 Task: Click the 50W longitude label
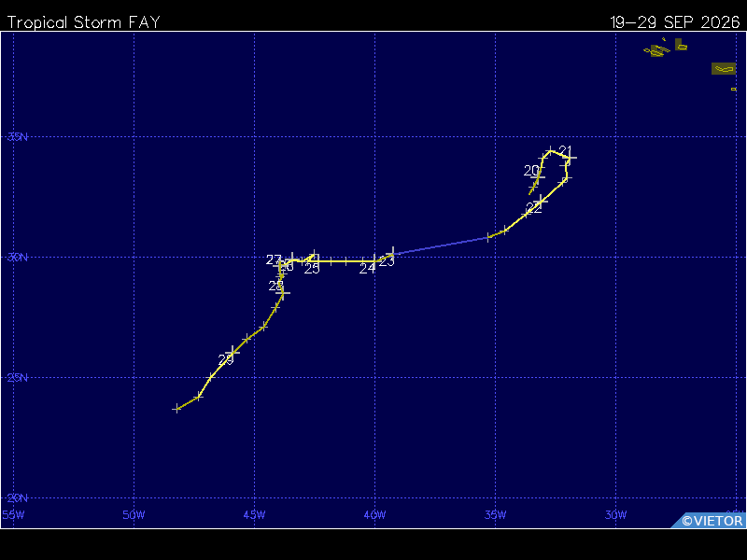134,515
